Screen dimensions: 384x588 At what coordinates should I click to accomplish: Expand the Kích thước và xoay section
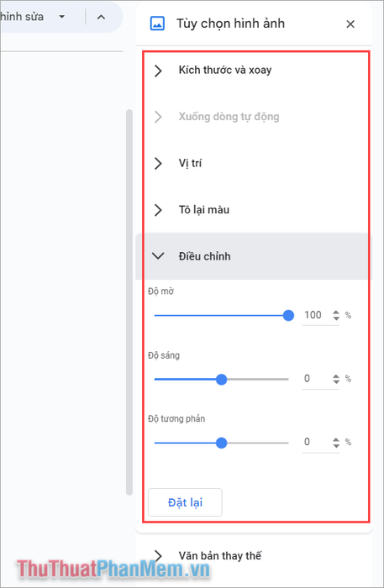coord(255,70)
